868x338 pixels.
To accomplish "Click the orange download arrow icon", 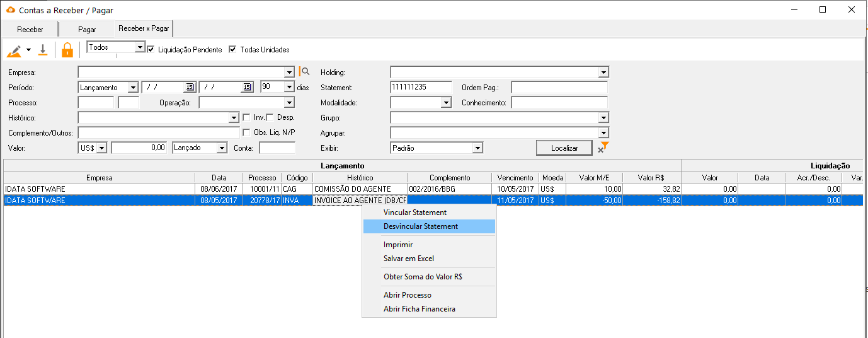I will pyautogui.click(x=43, y=50).
